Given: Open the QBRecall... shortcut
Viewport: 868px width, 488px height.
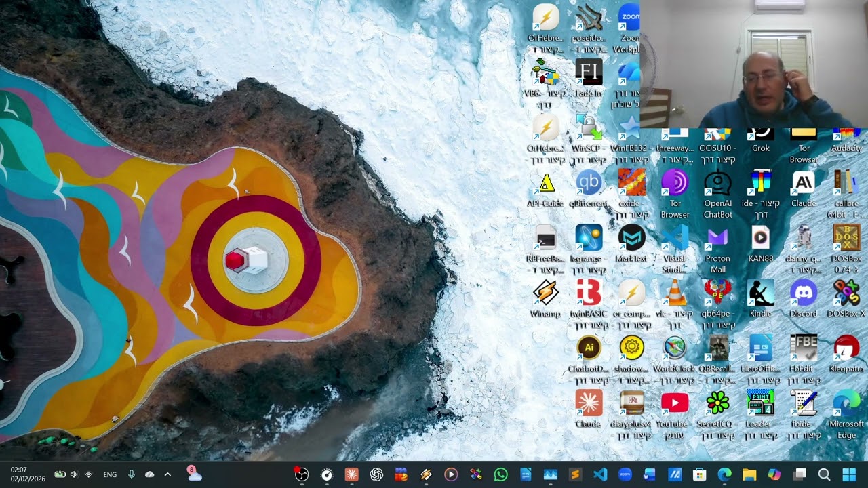Looking at the screenshot, I should (717, 348).
